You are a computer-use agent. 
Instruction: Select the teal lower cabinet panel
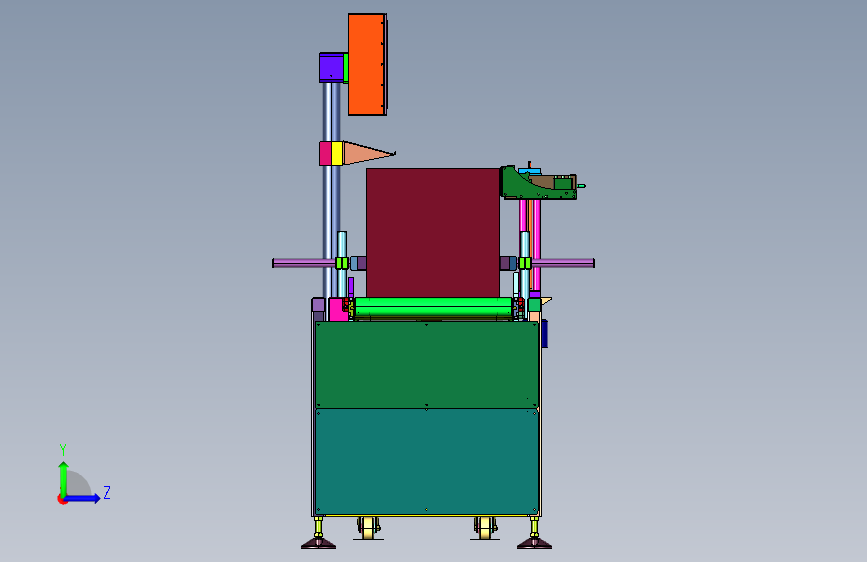[427, 462]
